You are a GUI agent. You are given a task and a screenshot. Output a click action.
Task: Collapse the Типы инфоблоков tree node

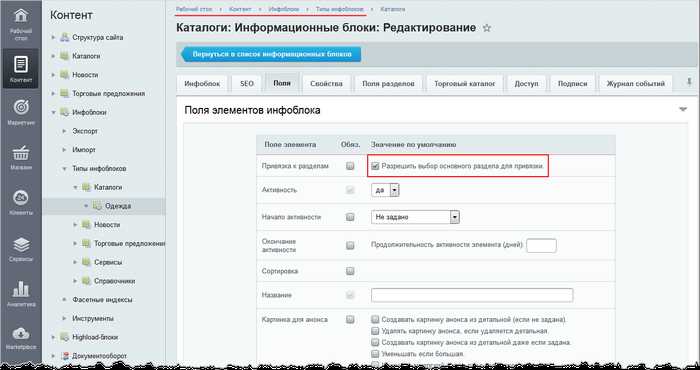tap(64, 169)
